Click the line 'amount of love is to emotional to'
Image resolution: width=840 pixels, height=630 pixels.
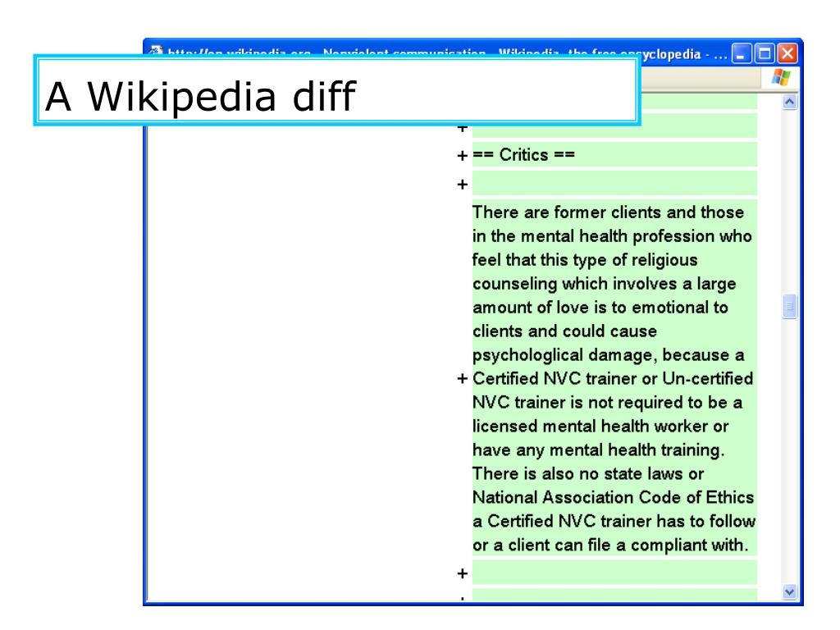coord(600,308)
